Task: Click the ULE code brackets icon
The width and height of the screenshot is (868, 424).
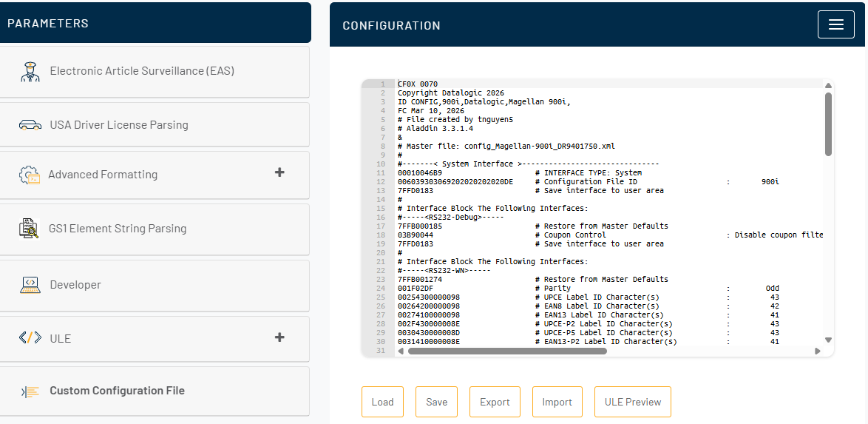Action: (x=30, y=338)
